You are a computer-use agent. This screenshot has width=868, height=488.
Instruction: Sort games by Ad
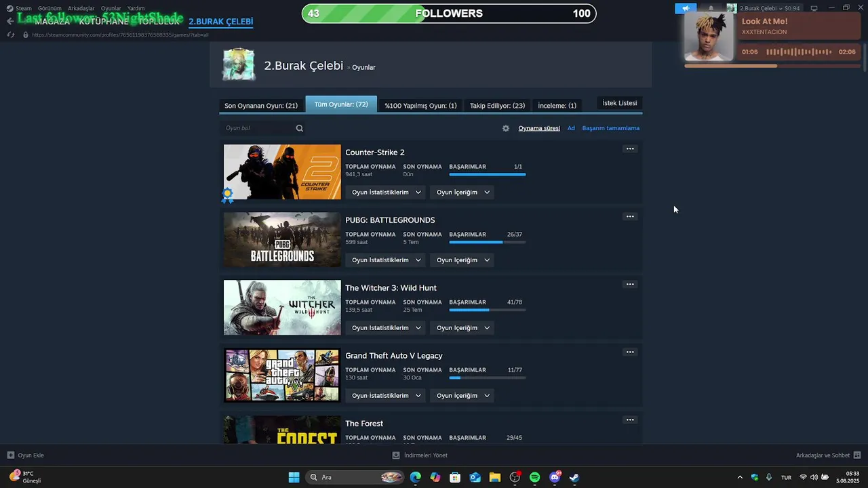pos(571,128)
